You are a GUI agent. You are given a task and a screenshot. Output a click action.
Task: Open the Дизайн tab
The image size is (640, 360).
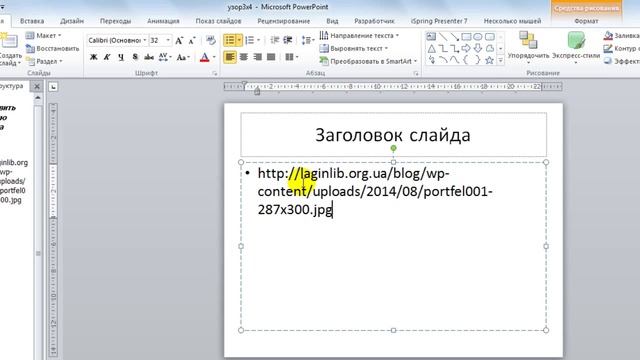[72, 21]
